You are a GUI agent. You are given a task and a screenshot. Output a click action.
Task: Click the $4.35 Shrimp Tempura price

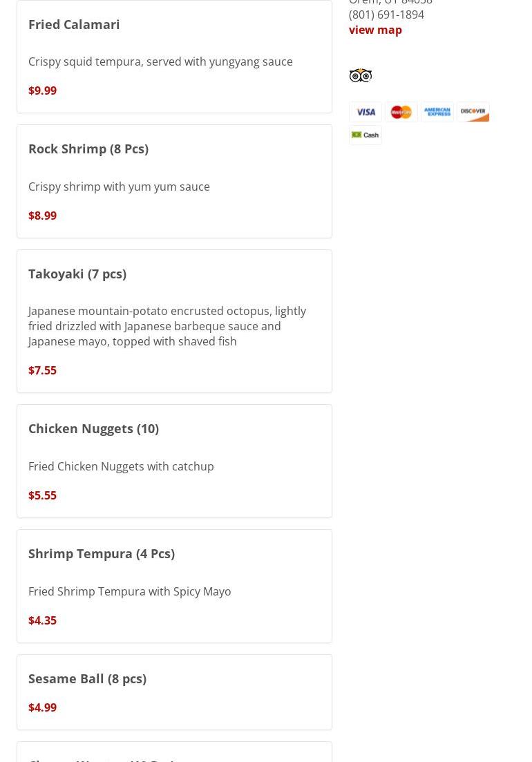coord(42,620)
